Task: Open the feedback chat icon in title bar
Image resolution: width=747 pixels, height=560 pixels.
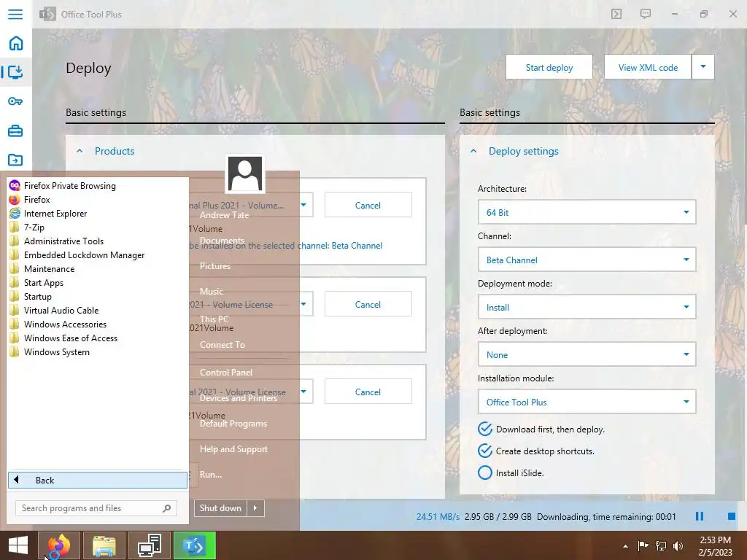Action: click(645, 14)
